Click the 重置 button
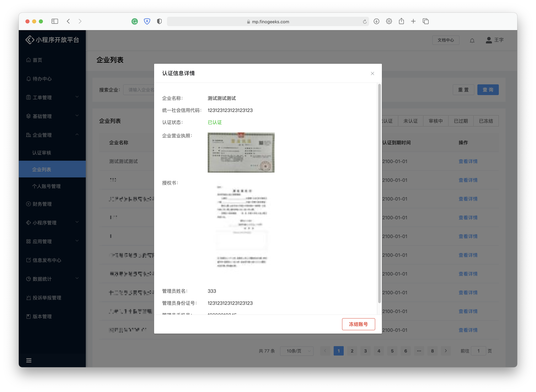 (x=463, y=90)
